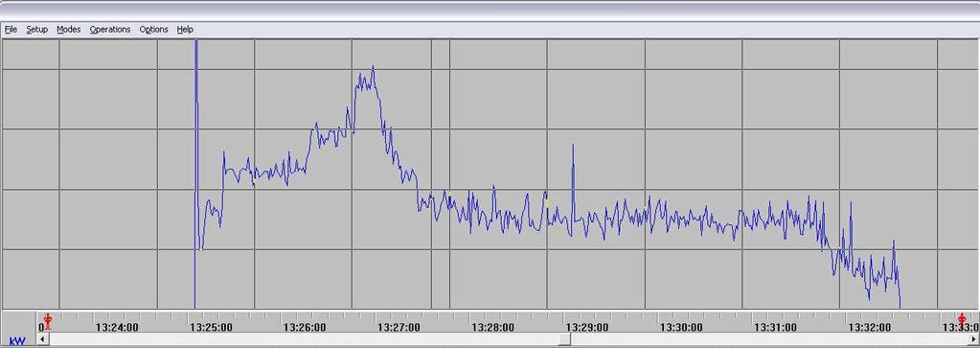Click the 13:32:00 time label
The width and height of the screenshot is (980, 348).
[870, 327]
